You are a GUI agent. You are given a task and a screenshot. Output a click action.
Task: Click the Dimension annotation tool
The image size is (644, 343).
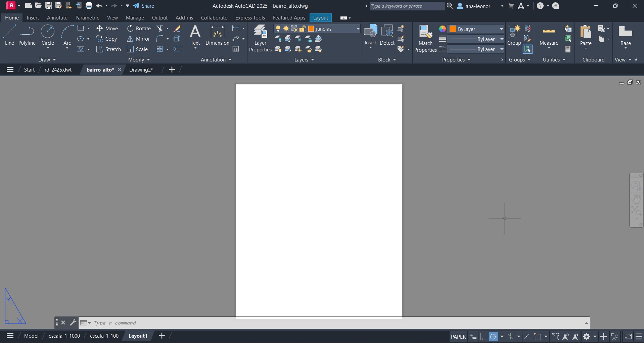click(217, 35)
